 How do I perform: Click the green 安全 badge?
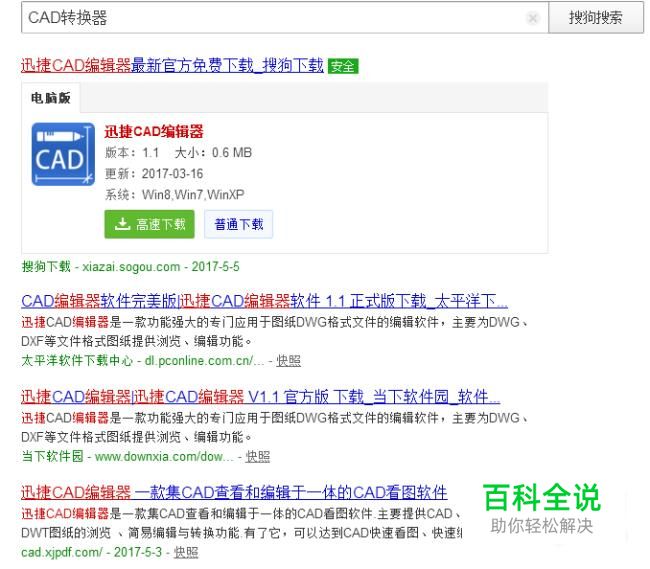coord(343,66)
